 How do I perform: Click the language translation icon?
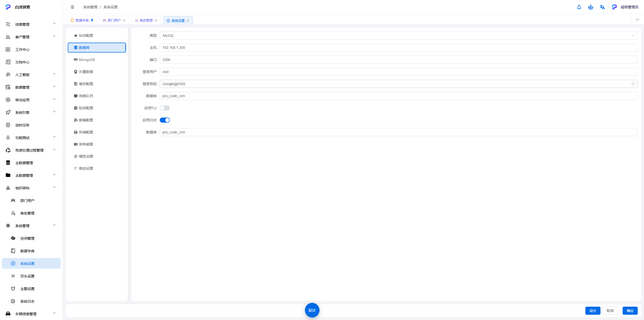(x=602, y=7)
